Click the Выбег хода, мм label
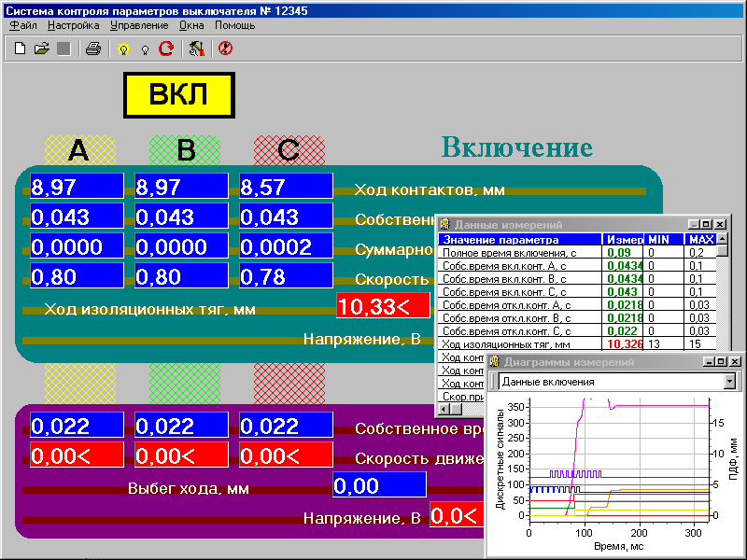Viewport: 747px width, 560px height. [x=189, y=488]
